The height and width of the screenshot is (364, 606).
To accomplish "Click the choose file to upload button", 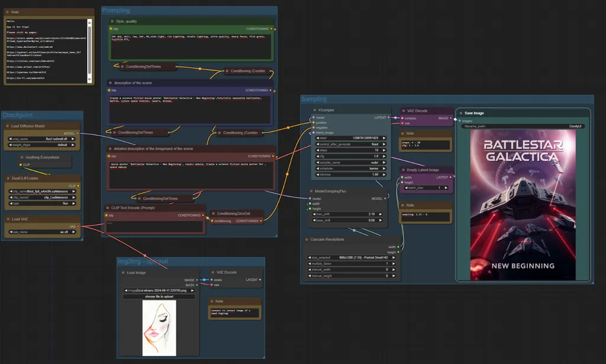I will [159, 297].
